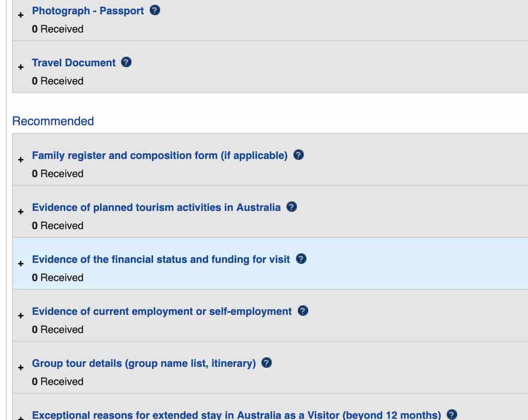Screen dimensions: 528x420
Task: Show help for planned tourism activities evidence
Action: coord(292,207)
